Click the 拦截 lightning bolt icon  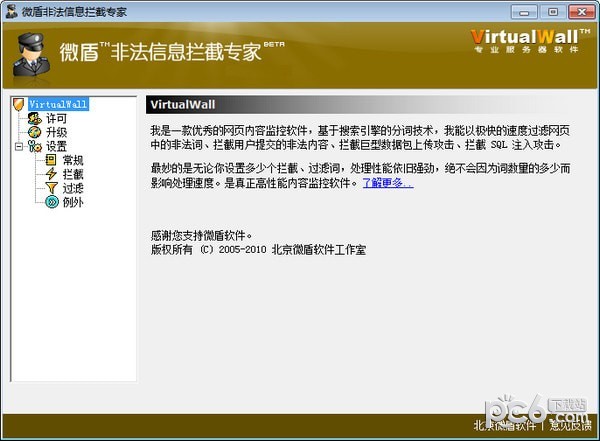(x=51, y=174)
